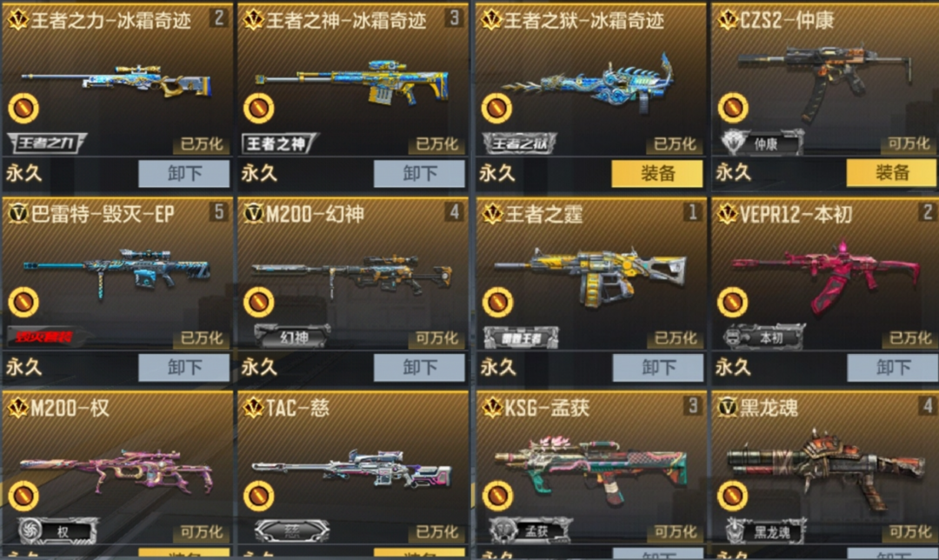Unequip the 王者之力-冰霜奇迹 sniper

(x=183, y=174)
